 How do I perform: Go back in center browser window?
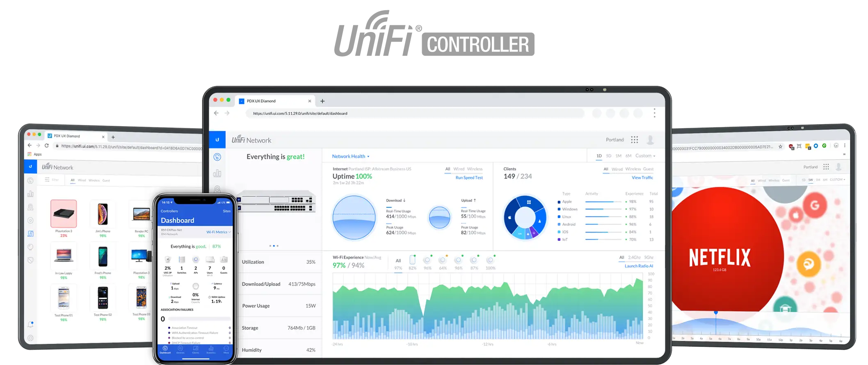(216, 113)
